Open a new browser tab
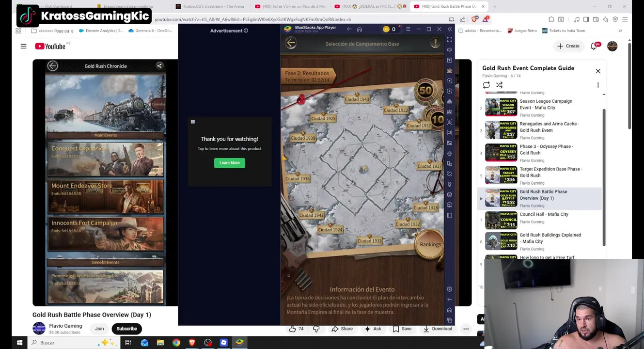This screenshot has height=349, width=644. pyautogui.click(x=495, y=6)
